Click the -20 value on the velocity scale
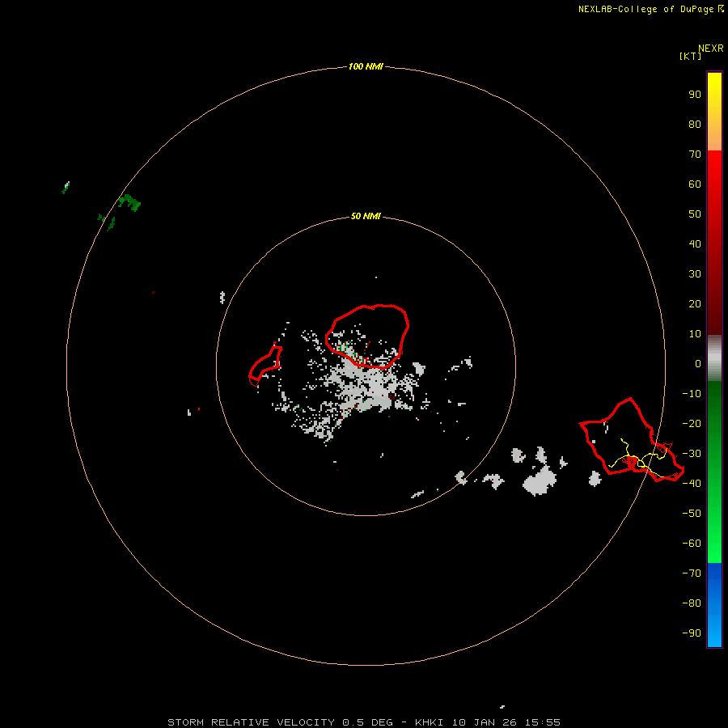This screenshot has height=728, width=728. point(692,424)
